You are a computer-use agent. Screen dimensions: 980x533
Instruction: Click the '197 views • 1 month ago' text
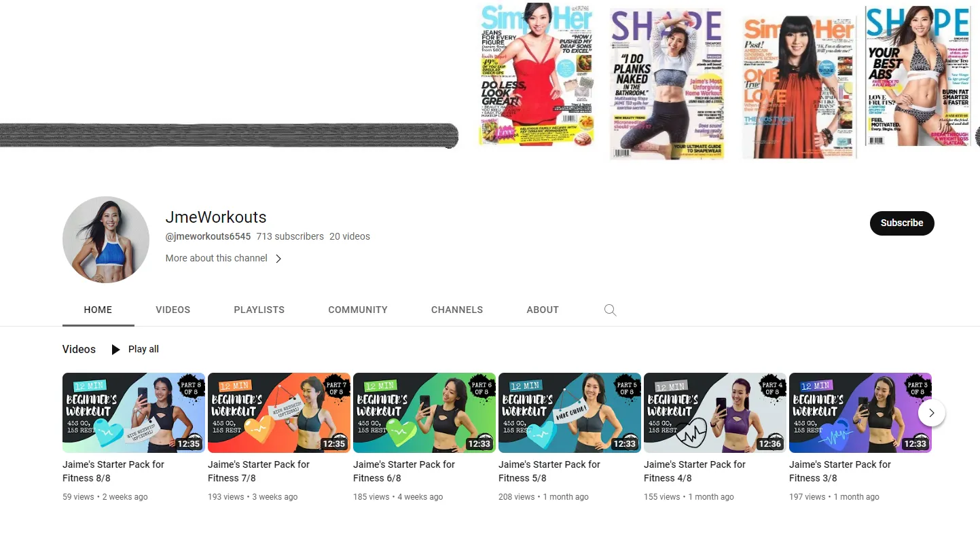point(834,497)
